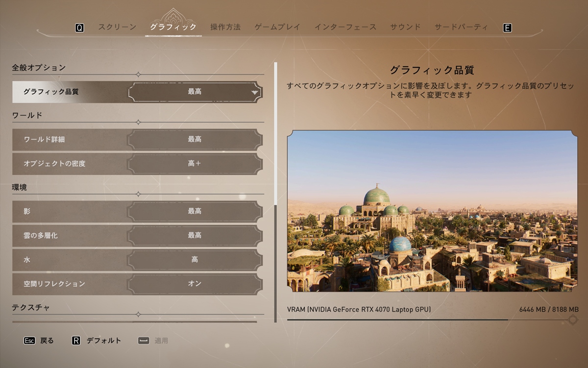588x368 pixels.
Task: Select the 水 row label
Action: pos(27,260)
